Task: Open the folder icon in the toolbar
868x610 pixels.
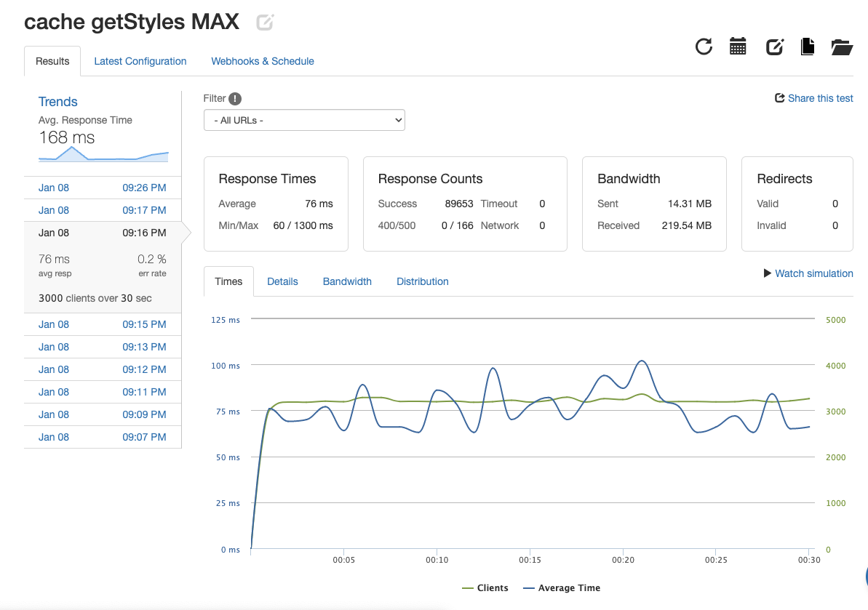Action: click(x=841, y=47)
